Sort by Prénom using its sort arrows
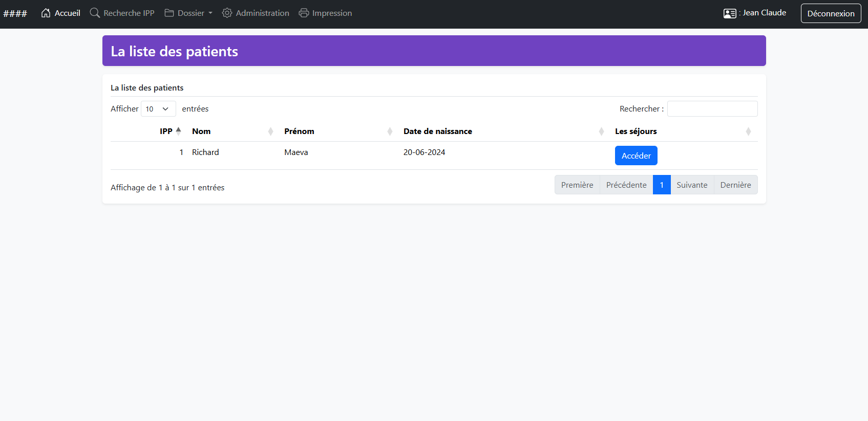Viewport: 868px width, 421px height. [x=390, y=131]
